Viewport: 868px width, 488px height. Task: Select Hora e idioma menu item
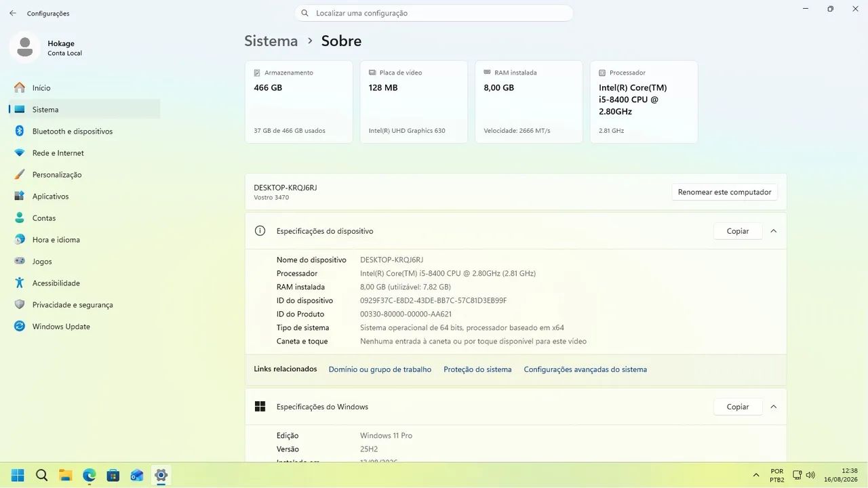(85, 239)
